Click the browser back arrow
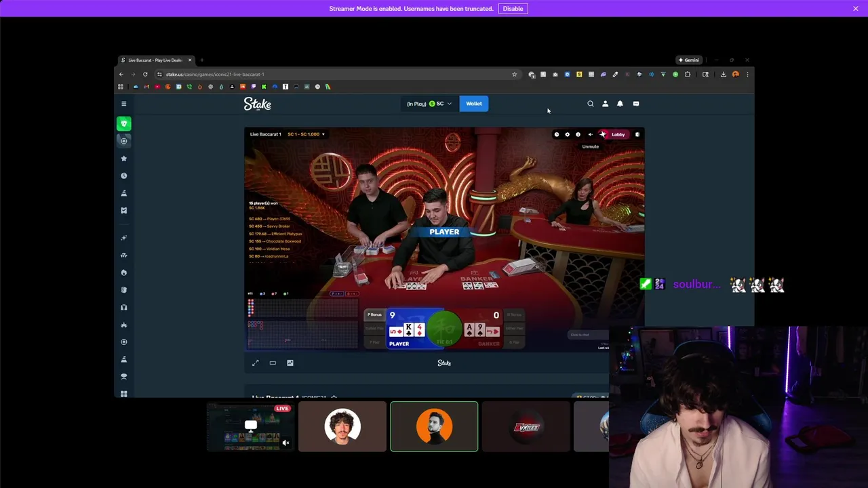 pos(121,75)
